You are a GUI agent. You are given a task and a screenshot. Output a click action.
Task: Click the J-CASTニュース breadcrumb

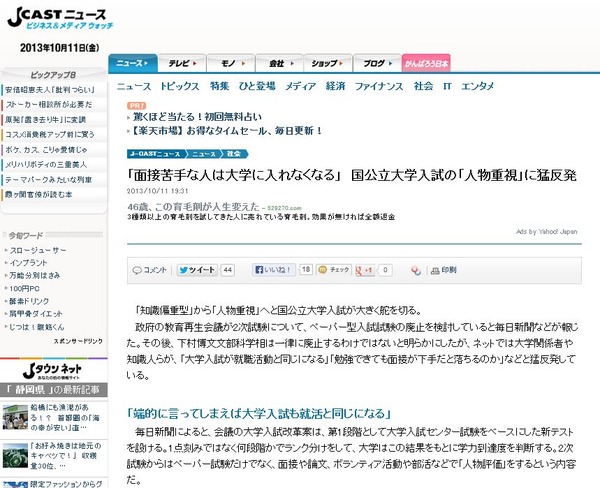pyautogui.click(x=156, y=154)
